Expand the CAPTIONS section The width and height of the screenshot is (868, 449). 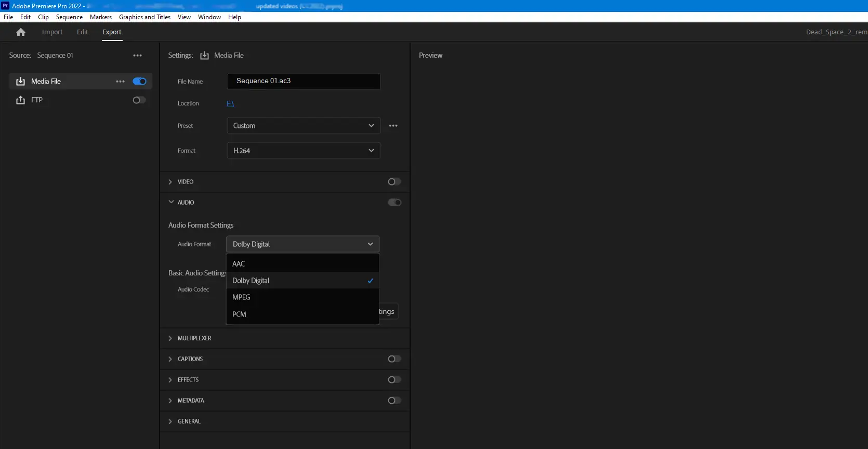coord(170,359)
